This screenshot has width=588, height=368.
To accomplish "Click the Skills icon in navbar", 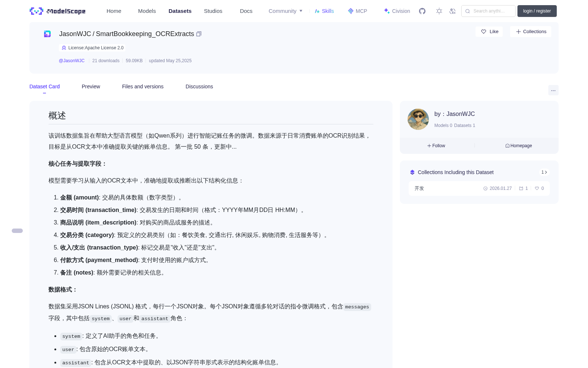I will 317,11.
